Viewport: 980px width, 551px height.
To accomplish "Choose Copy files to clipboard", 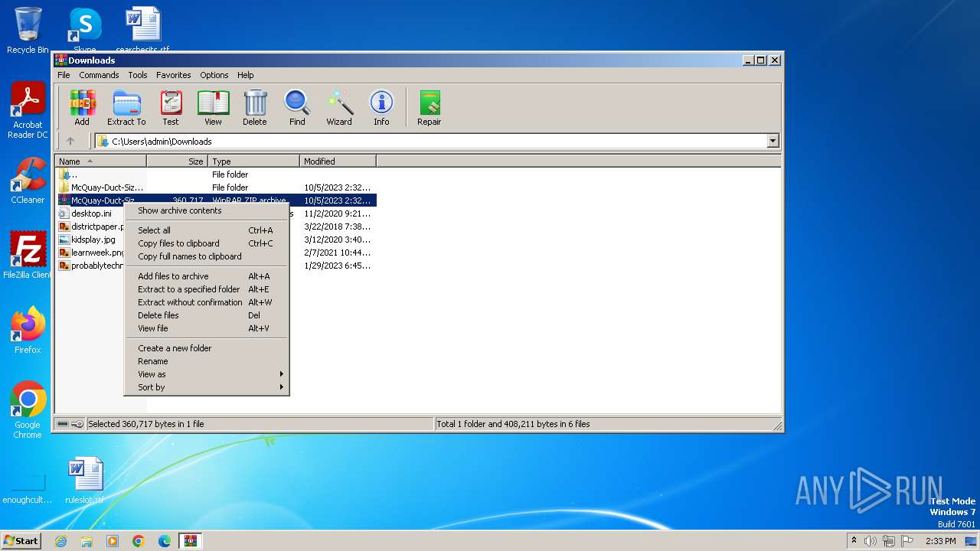I will tap(207, 243).
